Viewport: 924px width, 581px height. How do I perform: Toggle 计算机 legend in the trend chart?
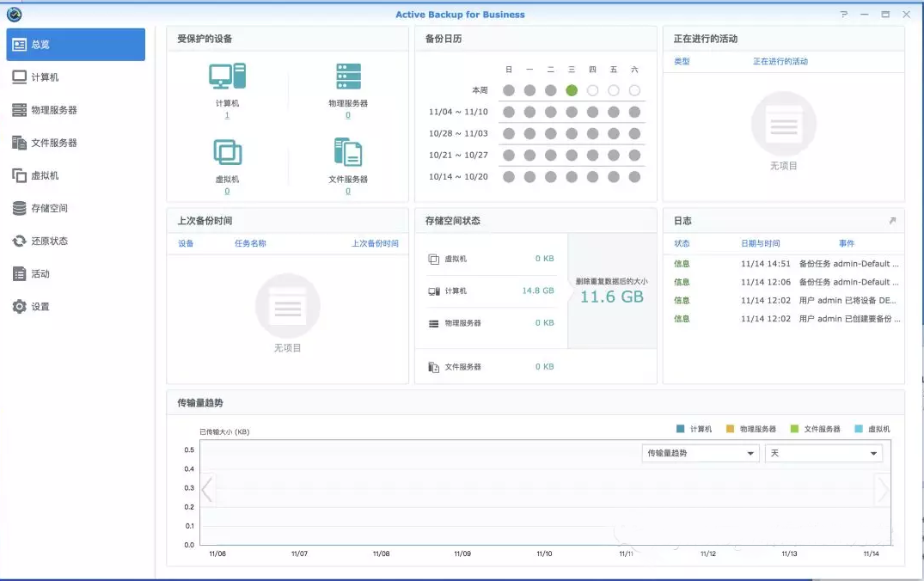click(695, 429)
